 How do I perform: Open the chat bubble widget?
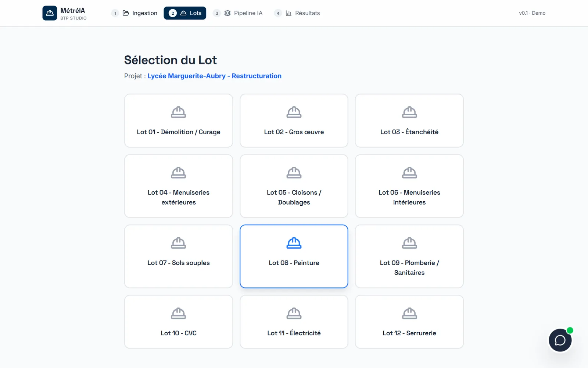point(560,340)
